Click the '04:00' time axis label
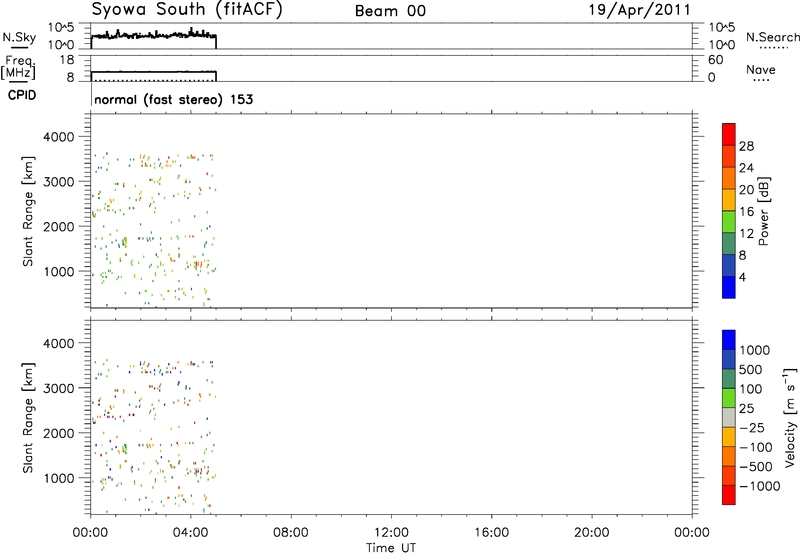Image resolution: width=800 pixels, height=554 pixels. pyautogui.click(x=191, y=533)
